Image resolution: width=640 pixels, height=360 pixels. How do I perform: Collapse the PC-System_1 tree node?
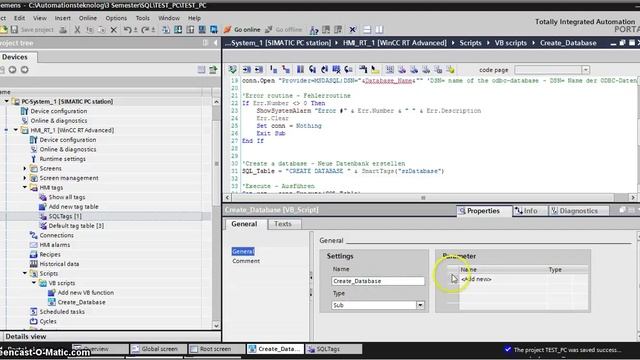(7, 101)
